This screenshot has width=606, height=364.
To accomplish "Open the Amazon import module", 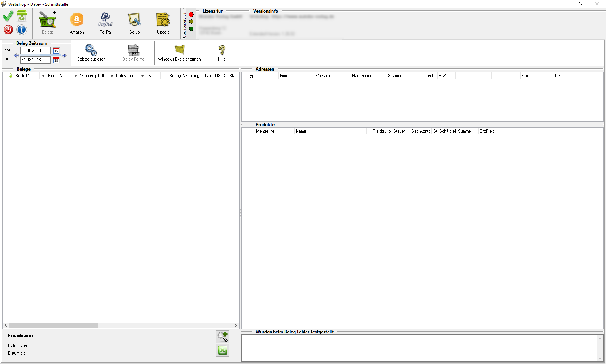I will tap(76, 23).
